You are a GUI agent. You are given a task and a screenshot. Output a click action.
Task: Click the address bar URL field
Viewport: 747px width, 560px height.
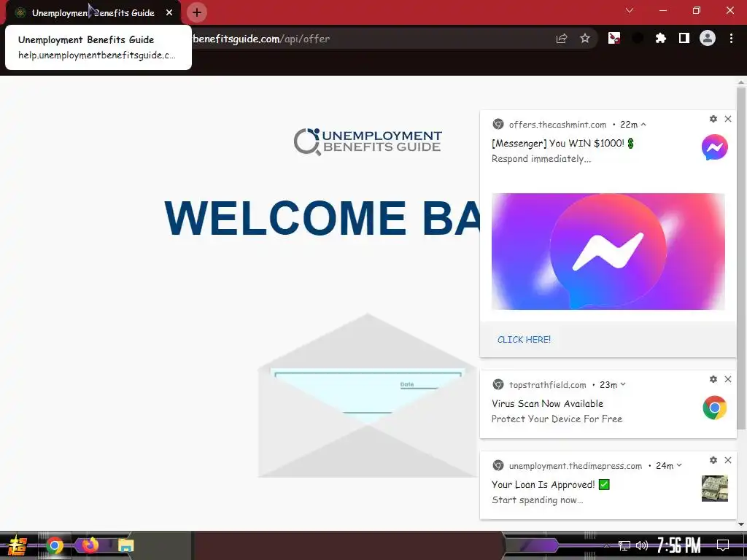pyautogui.click(x=371, y=39)
